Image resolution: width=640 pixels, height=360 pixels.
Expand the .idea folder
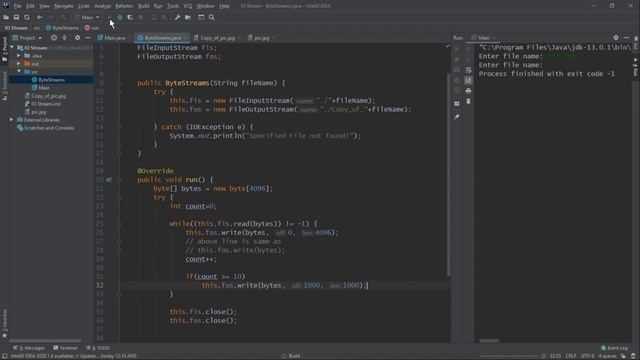coord(19,56)
